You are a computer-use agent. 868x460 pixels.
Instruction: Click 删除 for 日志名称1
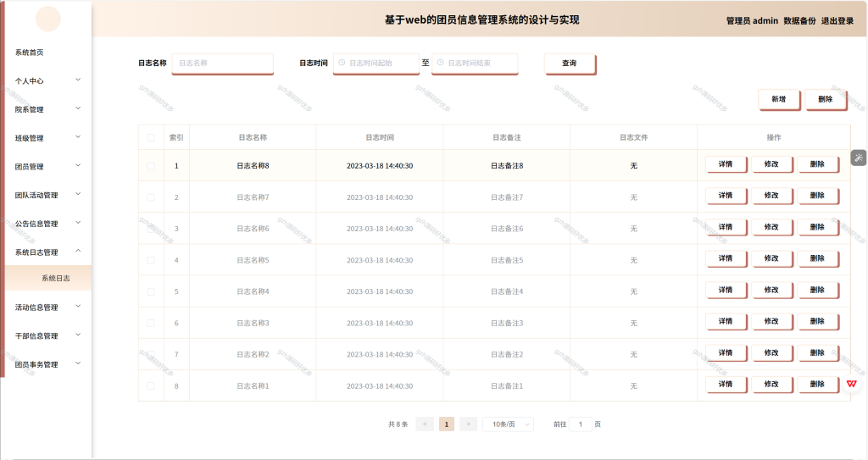tap(818, 384)
